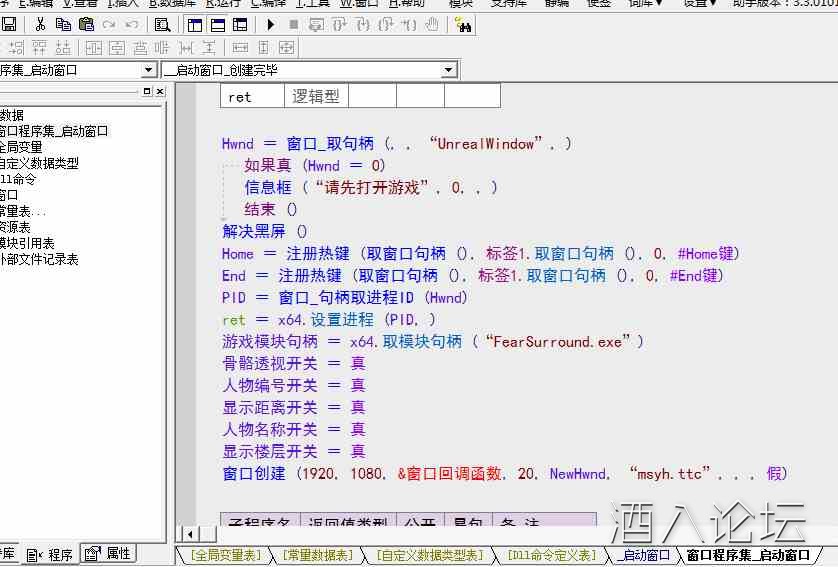Open the find tool with magnifier icon
Viewport: 838px width, 567px height.
click(x=161, y=24)
